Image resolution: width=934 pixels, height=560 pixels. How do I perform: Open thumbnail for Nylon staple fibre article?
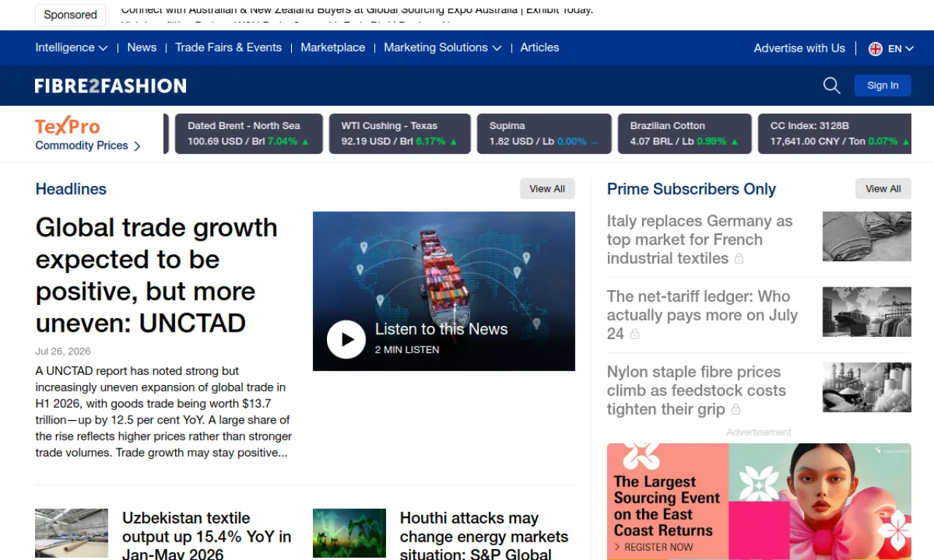[867, 387]
